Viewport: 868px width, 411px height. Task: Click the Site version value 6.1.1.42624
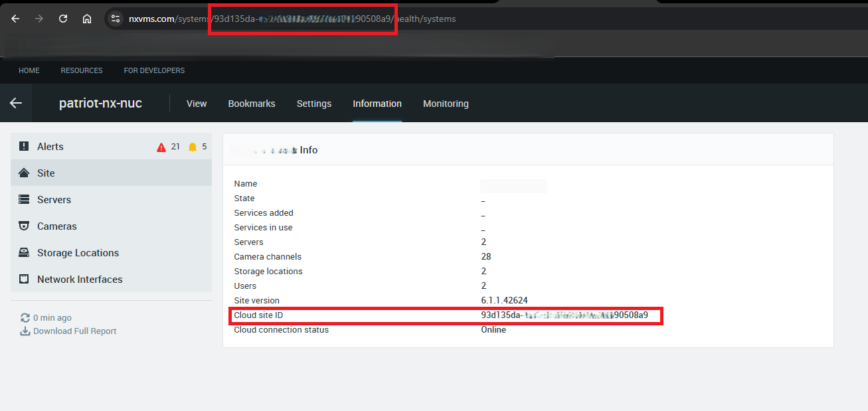(504, 301)
